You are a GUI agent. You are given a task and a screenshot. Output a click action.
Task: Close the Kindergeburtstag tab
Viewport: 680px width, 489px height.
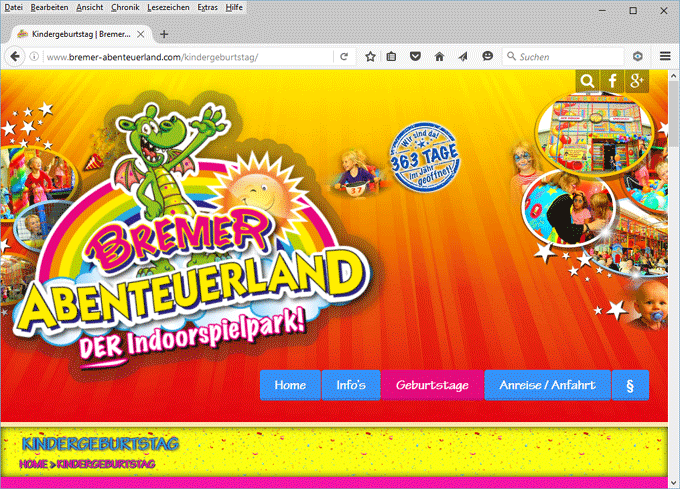point(141,34)
